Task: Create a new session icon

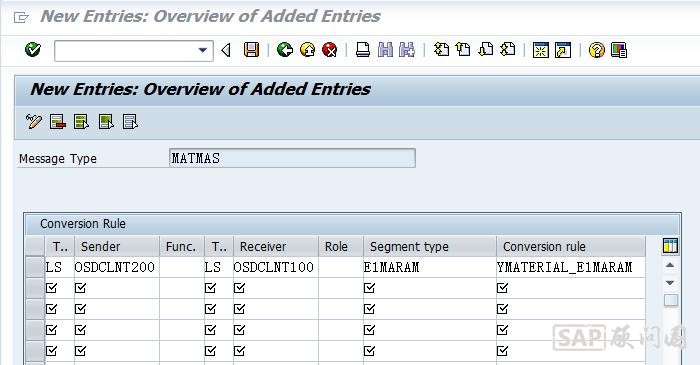Action: coord(541,50)
